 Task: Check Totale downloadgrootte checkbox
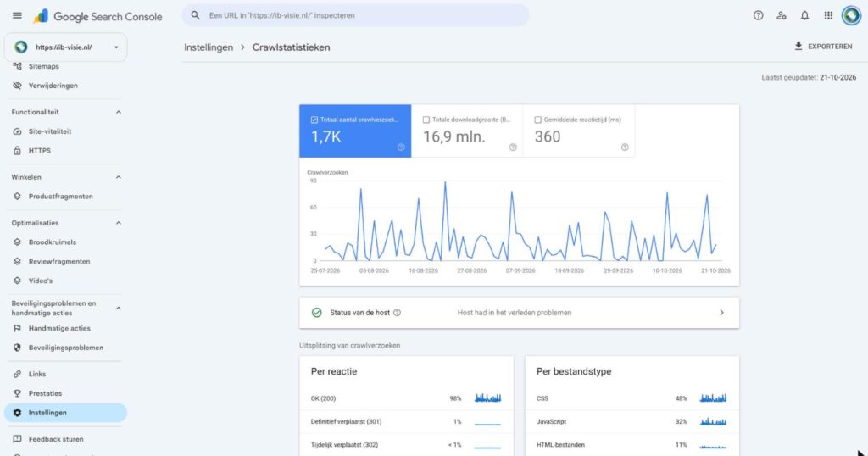pos(426,120)
